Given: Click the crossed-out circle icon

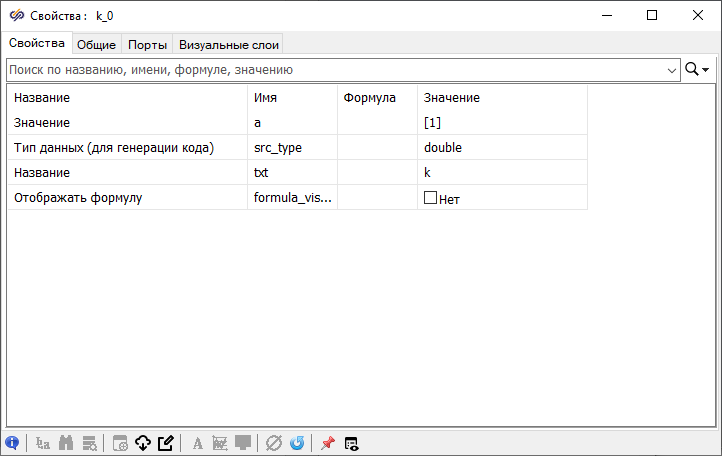Looking at the screenshot, I should click(274, 443).
